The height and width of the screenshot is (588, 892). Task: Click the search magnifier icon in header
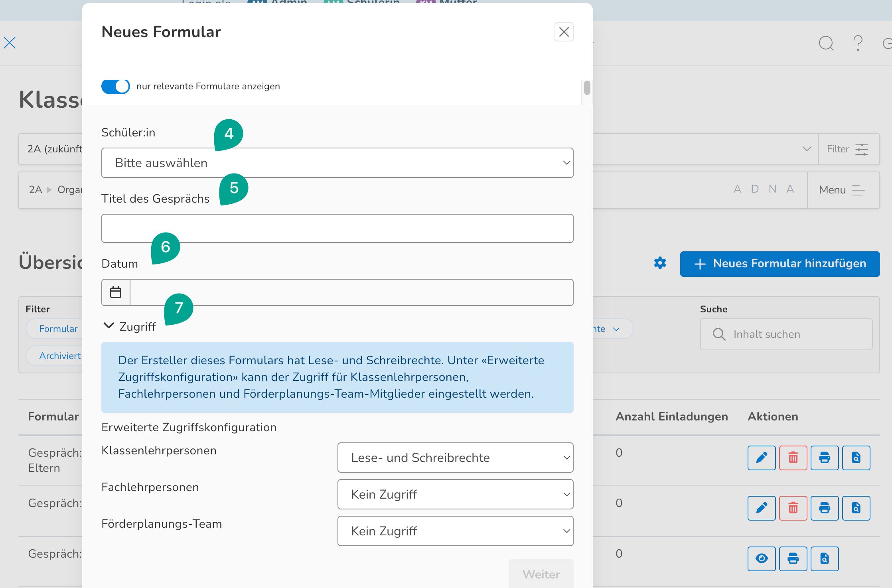[x=826, y=43]
